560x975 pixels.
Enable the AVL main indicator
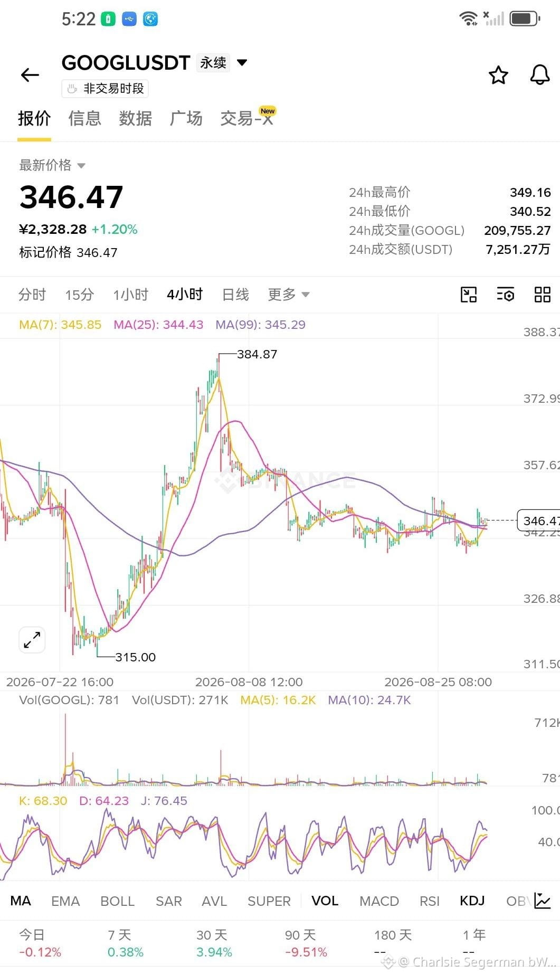[214, 901]
